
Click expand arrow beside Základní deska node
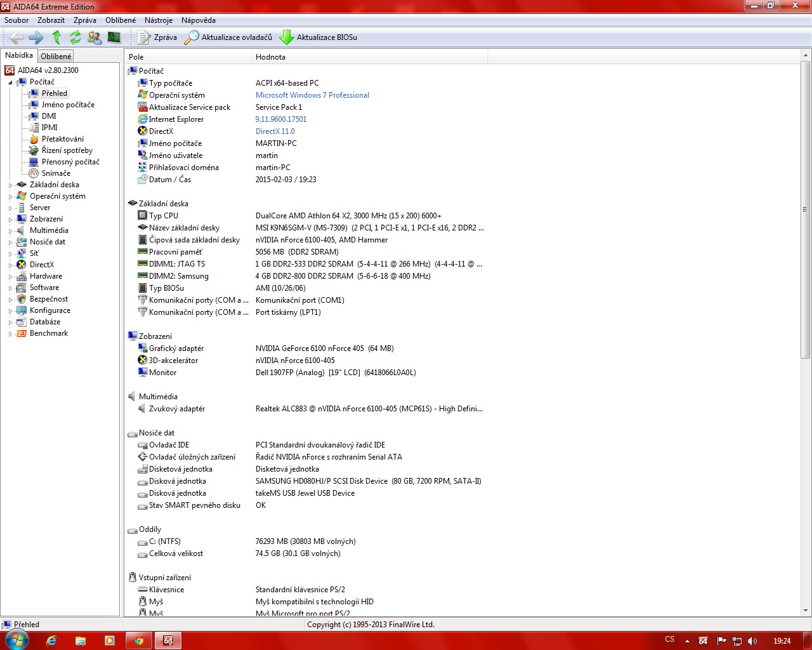click(10, 185)
